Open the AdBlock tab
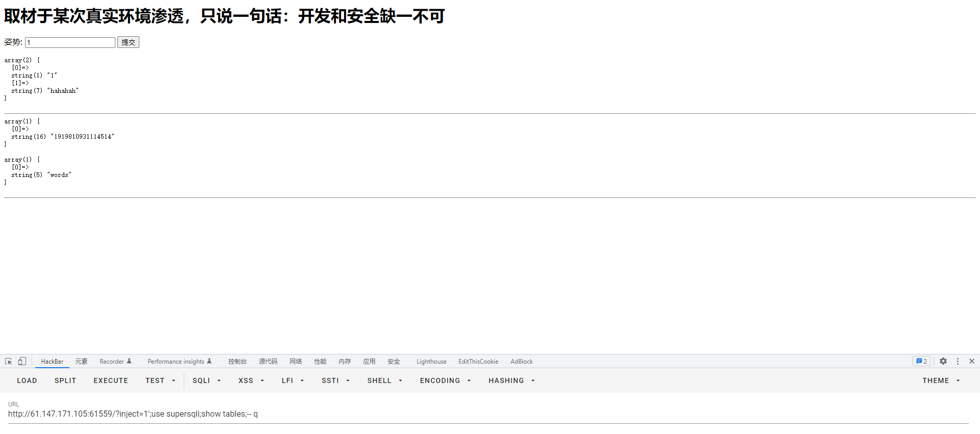 [522, 362]
